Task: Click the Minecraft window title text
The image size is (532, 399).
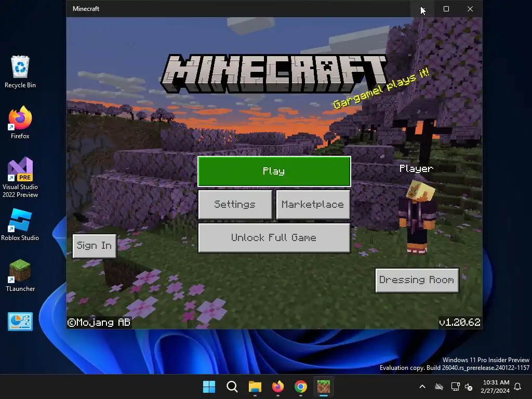Action: [x=86, y=9]
